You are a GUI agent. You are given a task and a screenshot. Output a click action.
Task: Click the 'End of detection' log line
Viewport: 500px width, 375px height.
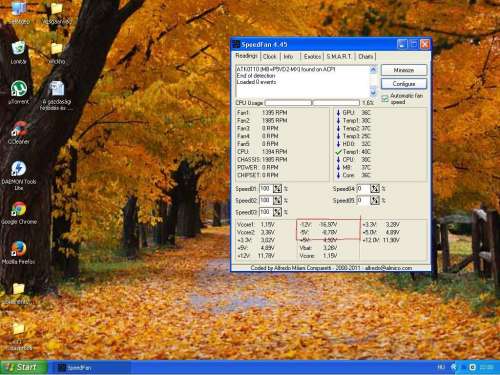pyautogui.click(x=256, y=76)
